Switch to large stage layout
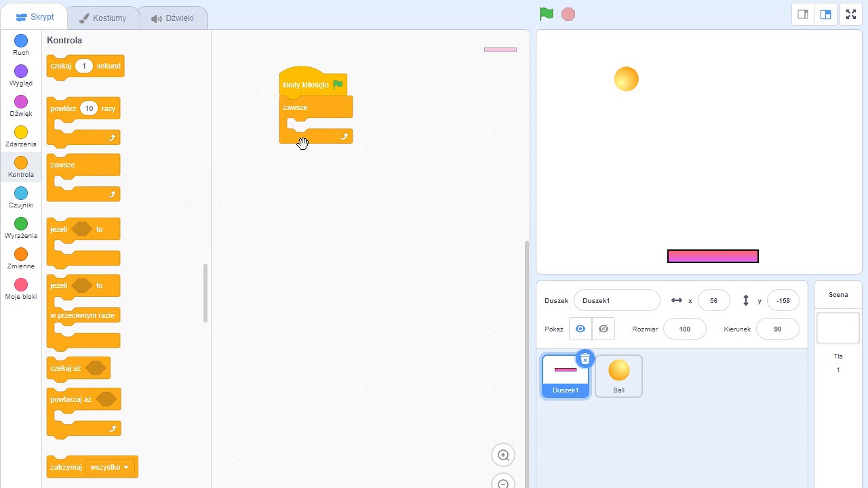The width and height of the screenshot is (868, 488). pyautogui.click(x=825, y=14)
